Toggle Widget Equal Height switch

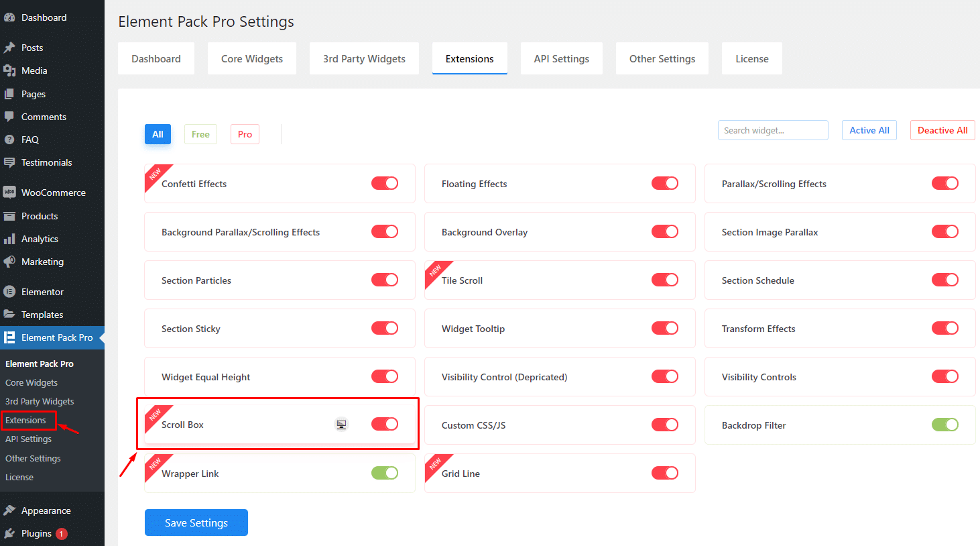385,376
